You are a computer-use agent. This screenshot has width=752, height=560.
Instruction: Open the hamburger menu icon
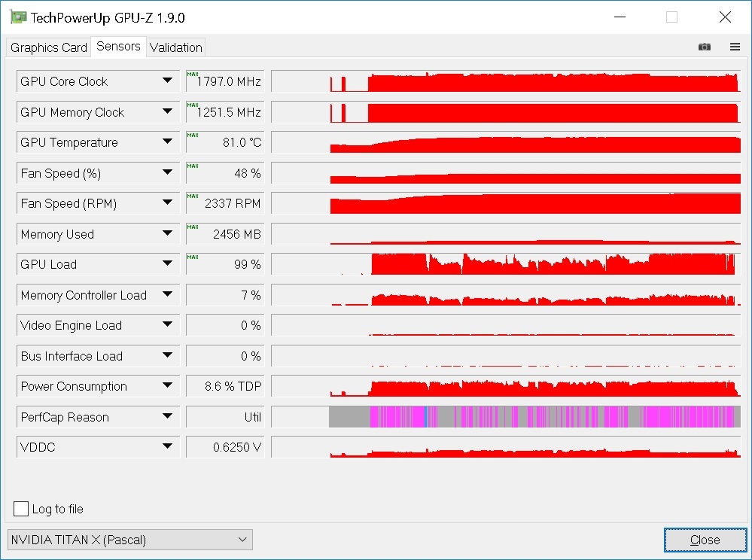click(735, 47)
